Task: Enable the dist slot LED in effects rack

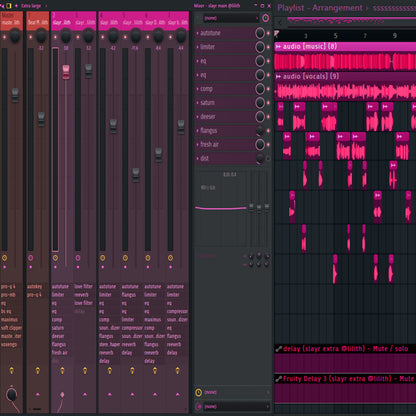Action: (268, 159)
